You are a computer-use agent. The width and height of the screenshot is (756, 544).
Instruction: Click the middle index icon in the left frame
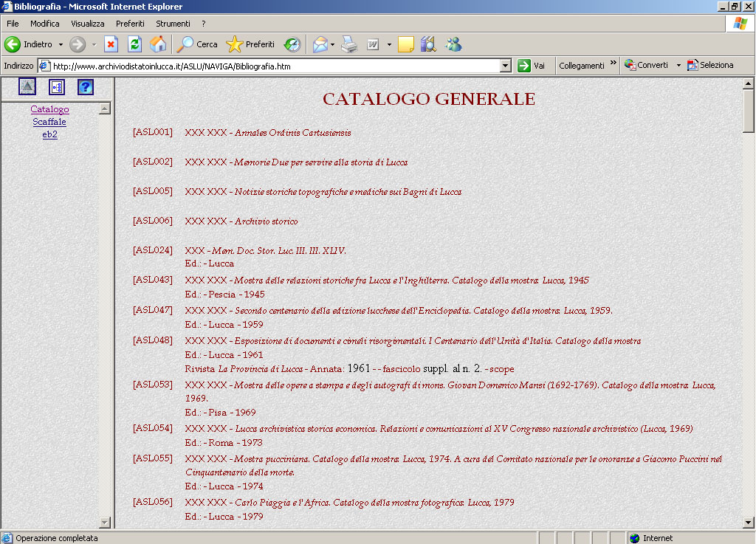(57, 87)
